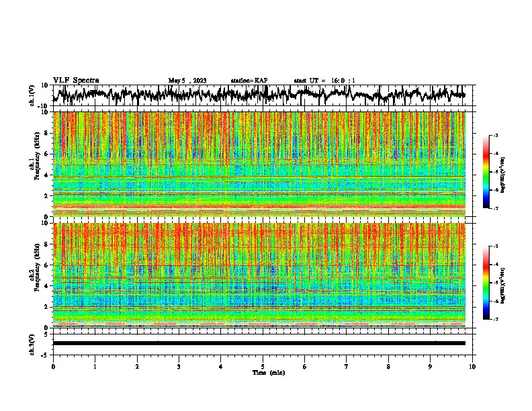Click the "6" kHz tick of ch.2 spectrogram
Image resolution: width=532 pixels, height=411 pixels.
(46, 265)
